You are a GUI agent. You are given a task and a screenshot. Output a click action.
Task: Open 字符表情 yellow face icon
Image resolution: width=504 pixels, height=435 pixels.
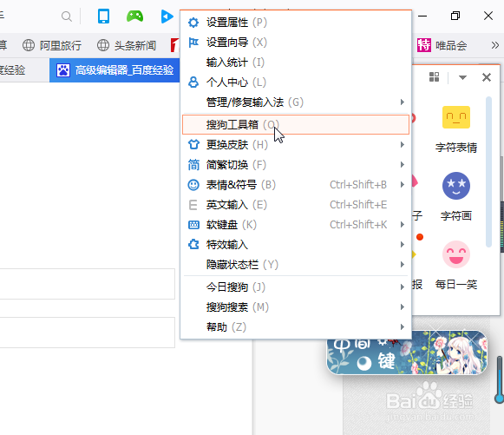click(456, 117)
